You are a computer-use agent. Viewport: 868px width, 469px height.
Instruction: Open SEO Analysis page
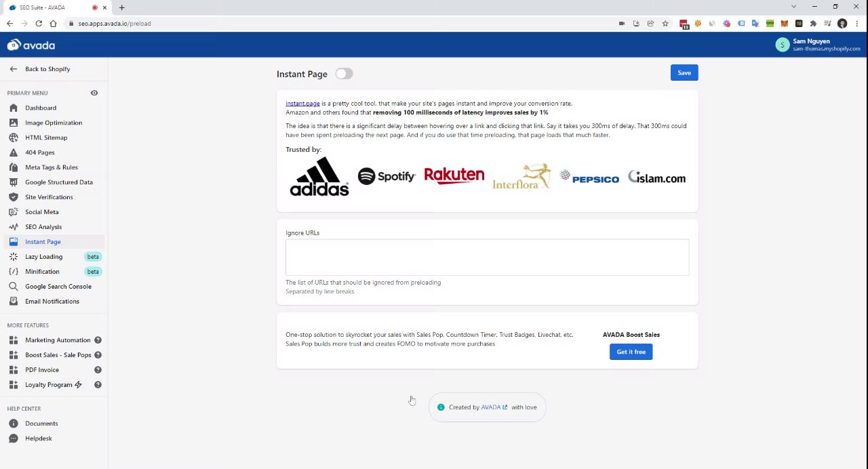pos(43,227)
